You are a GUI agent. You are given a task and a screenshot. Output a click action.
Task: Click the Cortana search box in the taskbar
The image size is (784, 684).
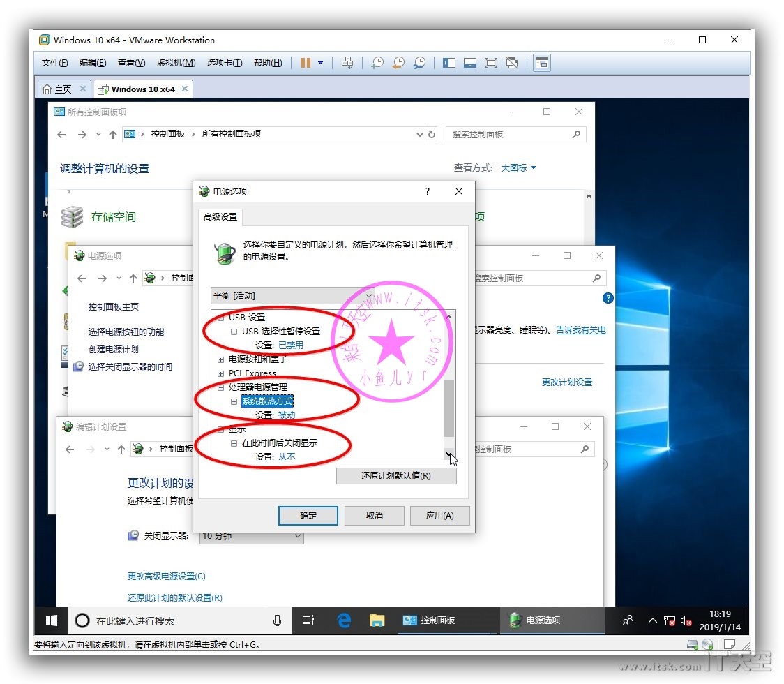tap(179, 621)
